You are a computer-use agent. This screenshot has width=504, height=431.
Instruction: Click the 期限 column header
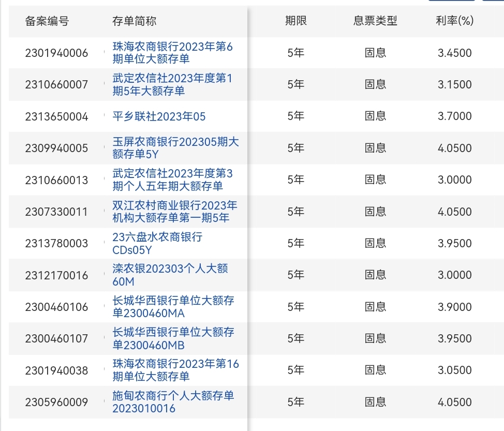[296, 21]
